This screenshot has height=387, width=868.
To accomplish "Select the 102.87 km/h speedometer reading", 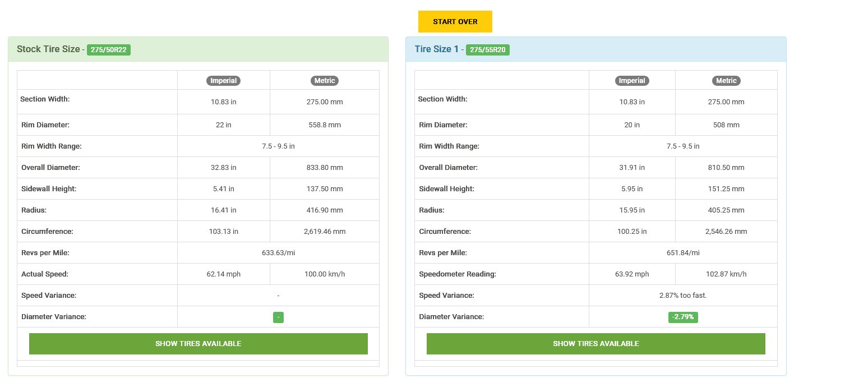I will [x=726, y=274].
